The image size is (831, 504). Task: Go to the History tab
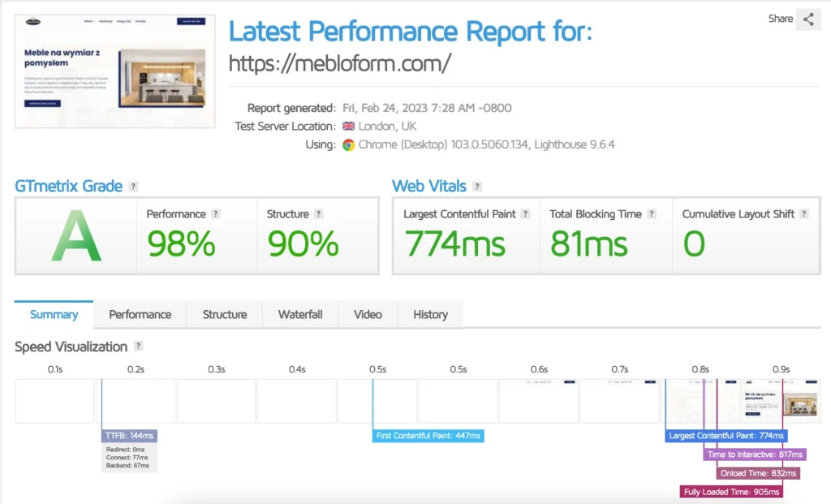click(430, 314)
